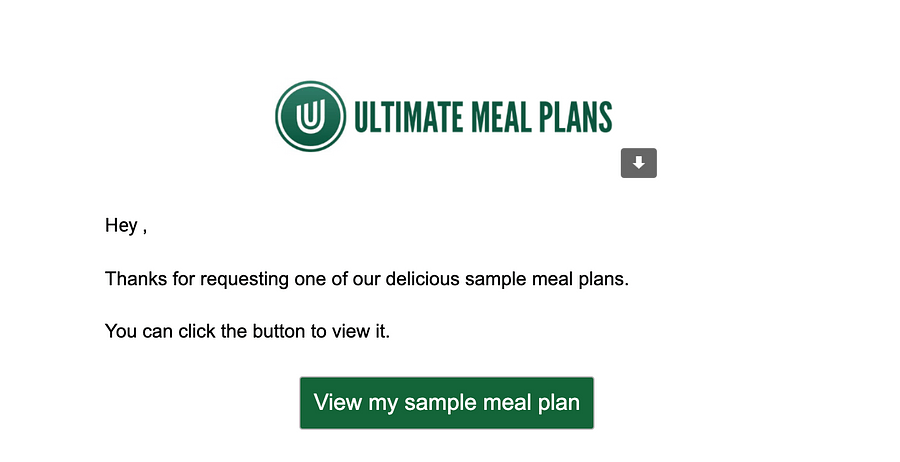The image size is (900, 462).
Task: Click the download arrow icon below the logo
Action: (x=638, y=163)
